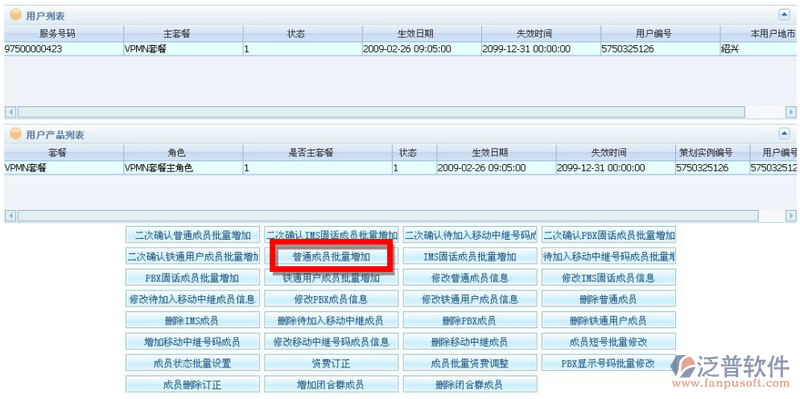Click the 成员短号批量修改 button
800x399 pixels.
(608, 341)
